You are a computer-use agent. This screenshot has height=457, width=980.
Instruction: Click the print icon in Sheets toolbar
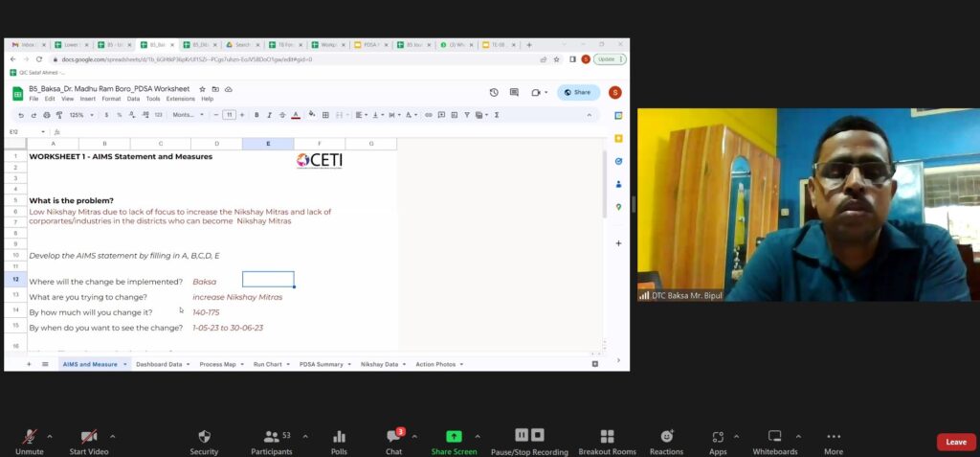coord(45,115)
